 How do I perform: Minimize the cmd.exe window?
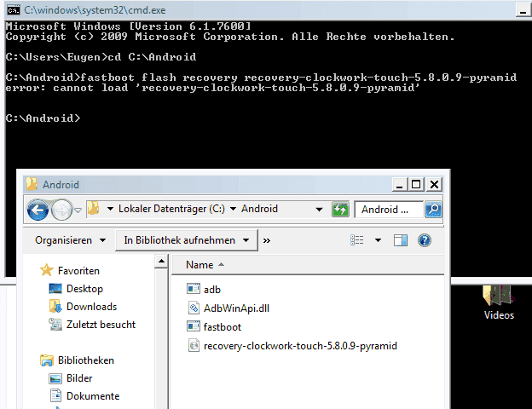click(523, 10)
